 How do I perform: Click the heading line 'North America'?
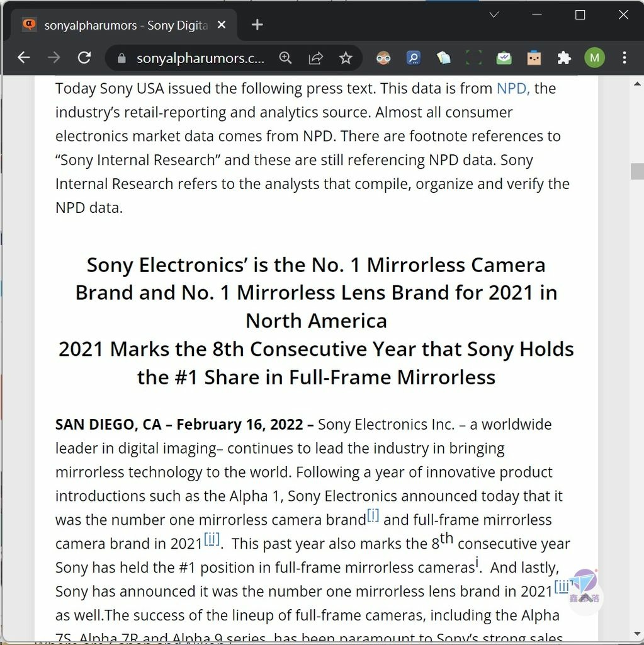316,321
